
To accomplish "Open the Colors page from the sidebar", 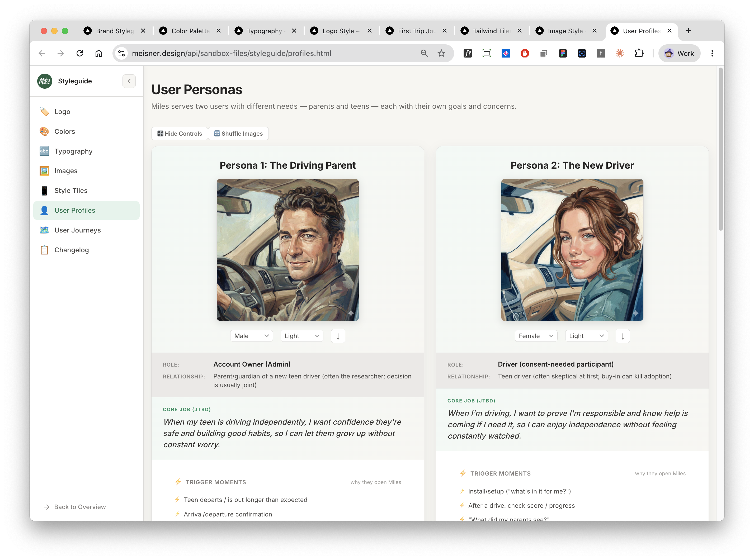I will [x=86, y=131].
